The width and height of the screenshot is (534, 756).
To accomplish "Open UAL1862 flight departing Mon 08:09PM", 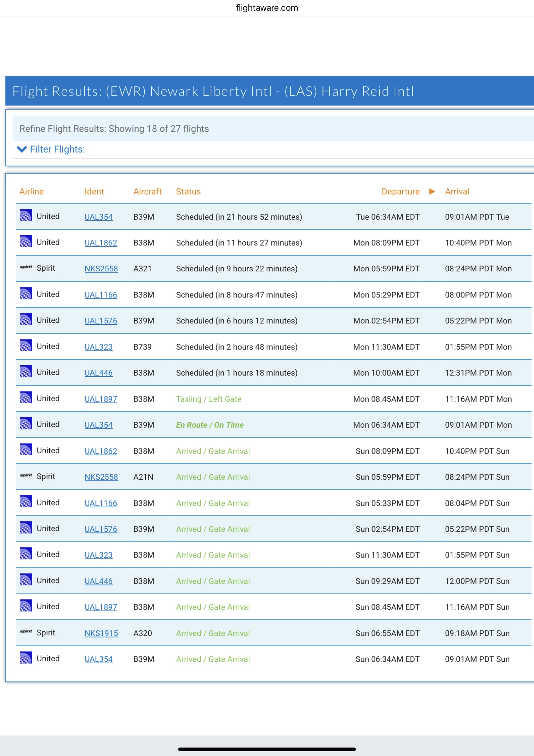I will click(x=101, y=243).
